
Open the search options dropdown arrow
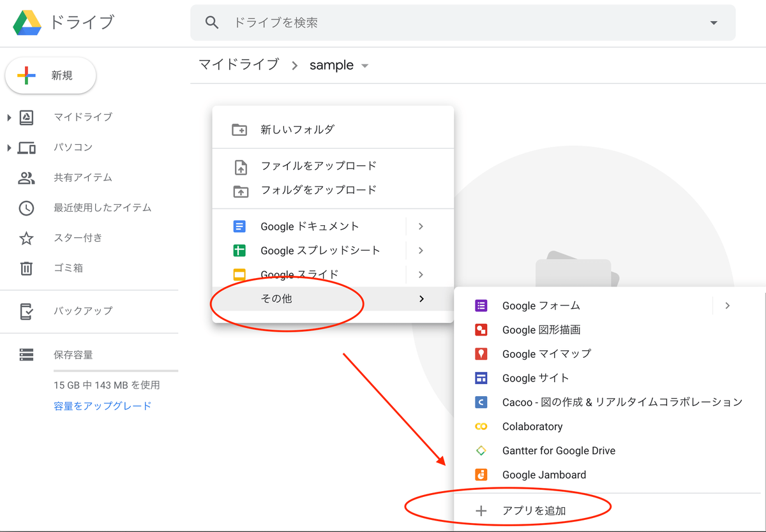[x=714, y=23]
